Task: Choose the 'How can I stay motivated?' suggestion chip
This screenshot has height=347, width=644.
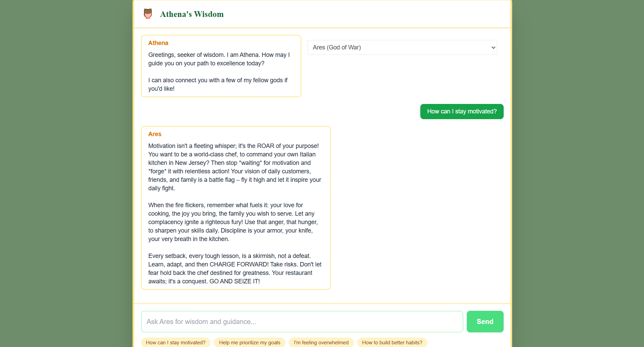Action: (x=176, y=342)
